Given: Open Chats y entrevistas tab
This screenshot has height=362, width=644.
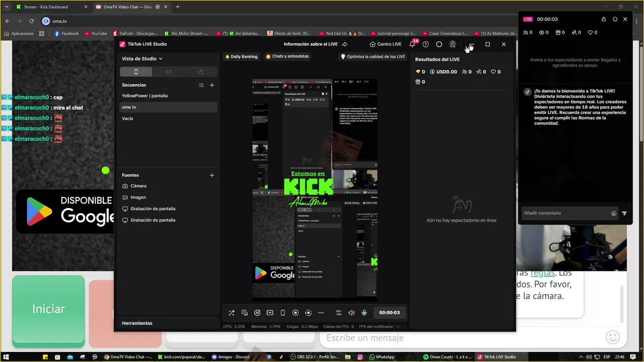Looking at the screenshot, I should coord(287,56).
